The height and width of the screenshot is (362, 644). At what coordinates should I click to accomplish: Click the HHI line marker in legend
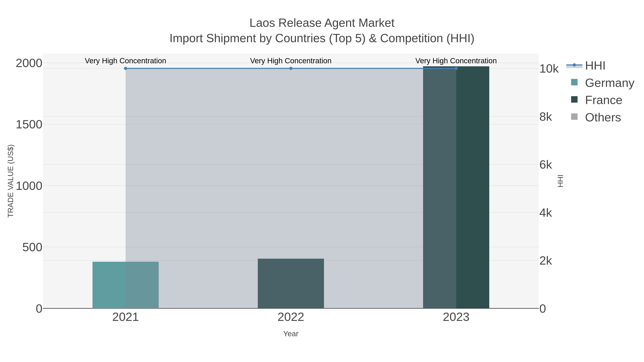pyautogui.click(x=574, y=65)
